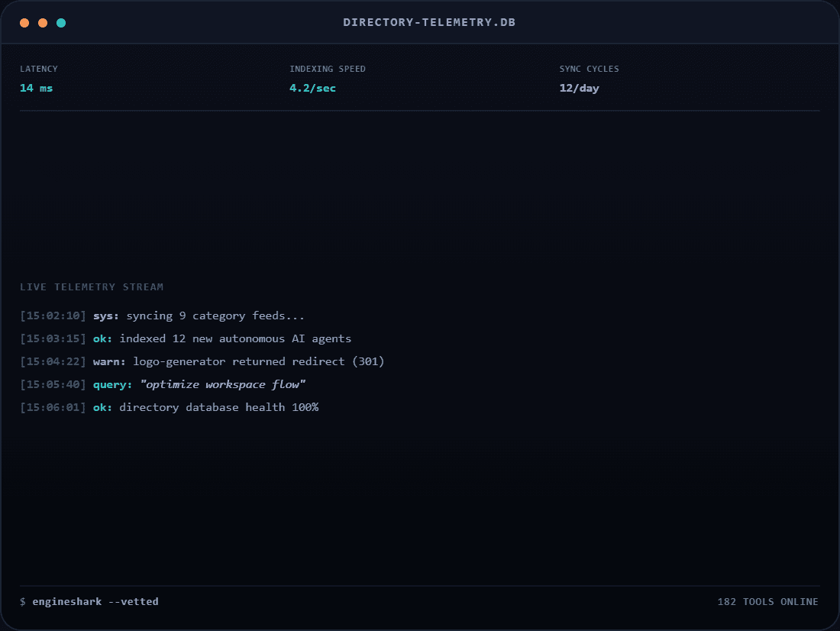Click the 'warn:' log prefix
Image resolution: width=840 pixels, height=631 pixels.
[109, 362]
